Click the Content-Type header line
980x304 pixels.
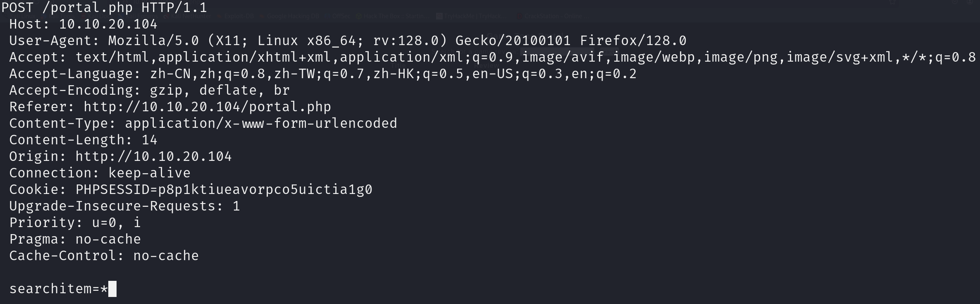(203, 124)
